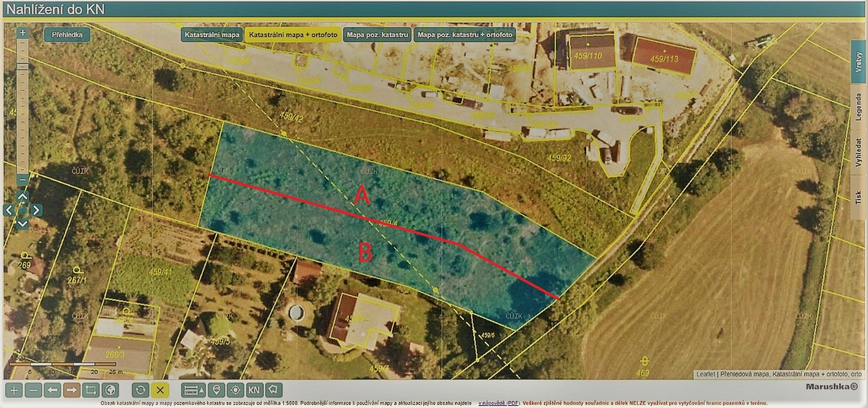Screen dimensions: 868x408
Task: Refresh the map with circular arrows icon
Action: (140, 390)
